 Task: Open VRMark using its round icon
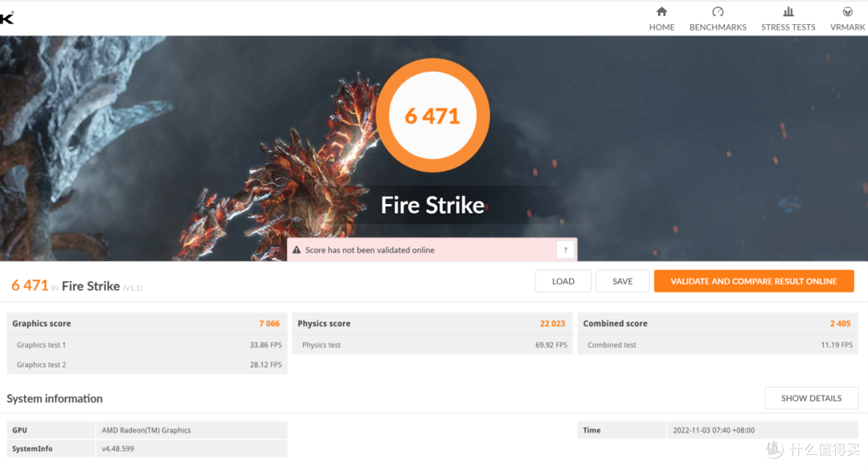pyautogui.click(x=847, y=12)
